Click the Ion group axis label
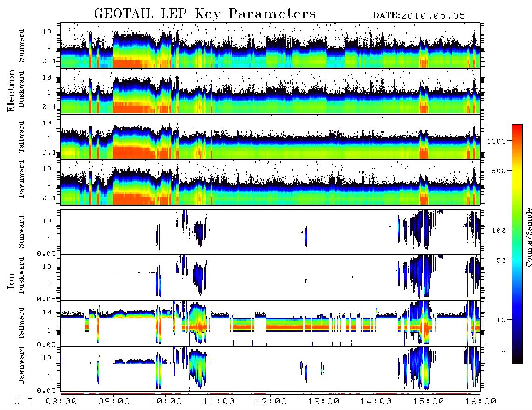 11,280
